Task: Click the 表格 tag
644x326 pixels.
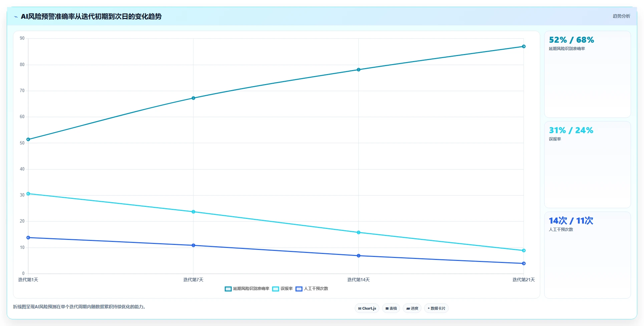Action: click(391, 308)
